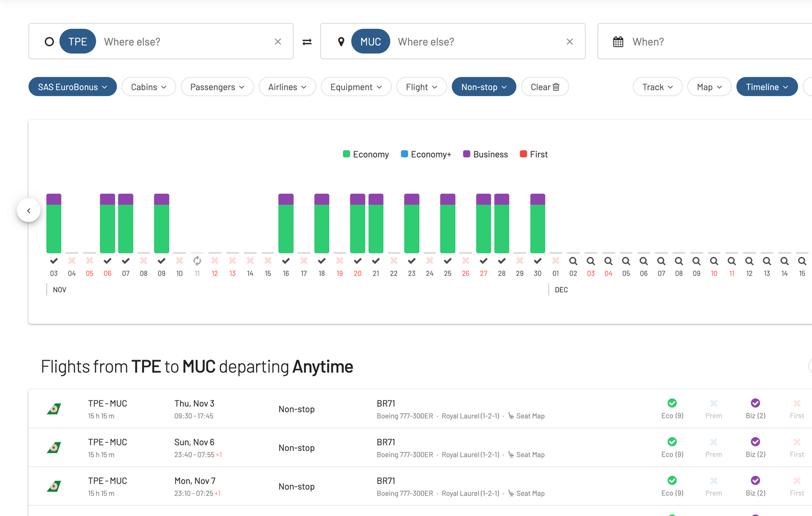
Task: Select Eco (9) on Thu, Nov 3 flight
Action: [x=672, y=409]
